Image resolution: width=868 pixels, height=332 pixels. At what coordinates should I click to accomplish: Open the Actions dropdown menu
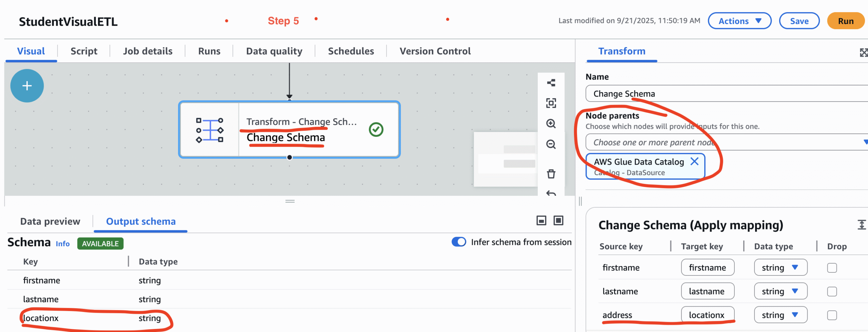click(x=739, y=21)
